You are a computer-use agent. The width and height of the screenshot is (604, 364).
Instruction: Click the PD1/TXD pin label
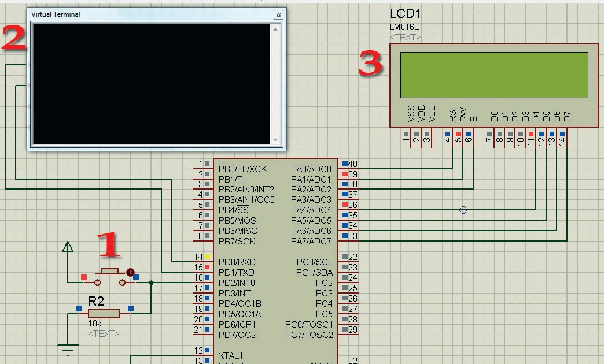(237, 273)
